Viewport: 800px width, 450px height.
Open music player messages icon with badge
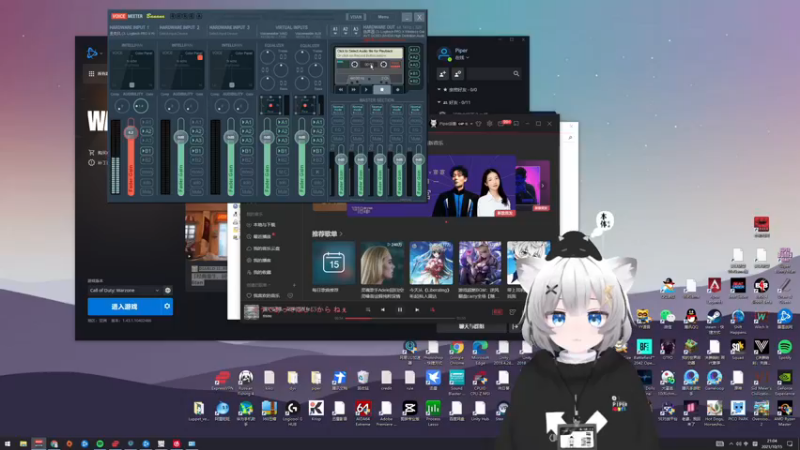pyautogui.click(x=502, y=123)
